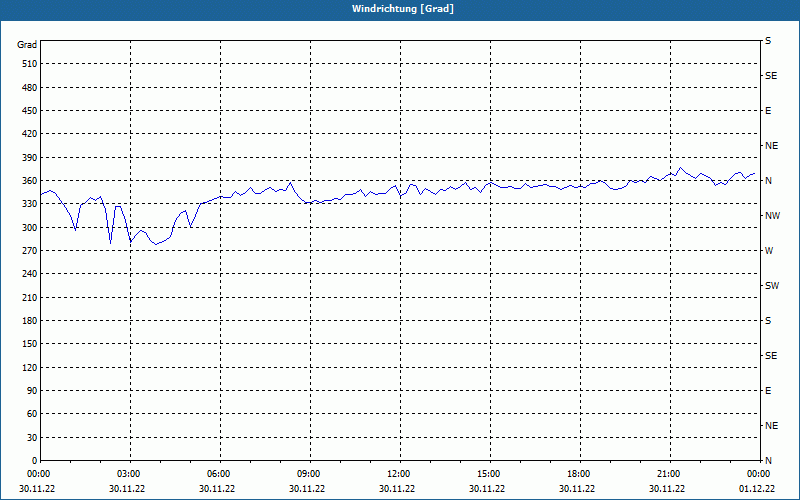Click the 450 degree axis label
Screen dimensions: 800x500
30,111
